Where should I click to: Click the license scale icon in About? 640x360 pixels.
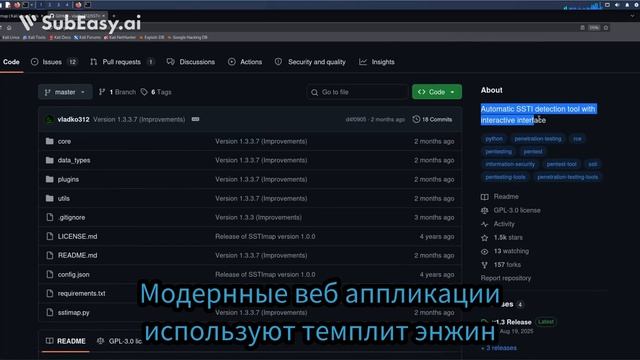click(x=484, y=210)
